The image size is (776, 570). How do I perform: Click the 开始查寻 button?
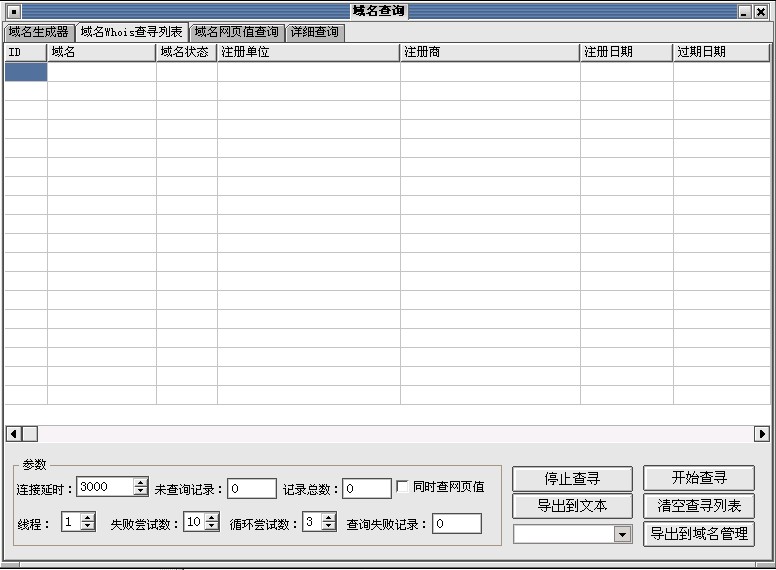pos(698,478)
